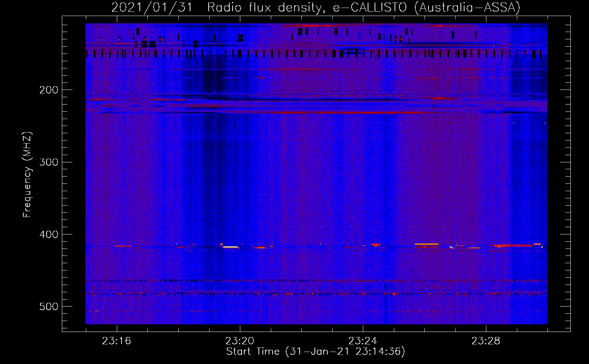Select the 400 frequency tick label
Image resolution: width=589 pixels, height=364 pixels.
tap(48, 234)
